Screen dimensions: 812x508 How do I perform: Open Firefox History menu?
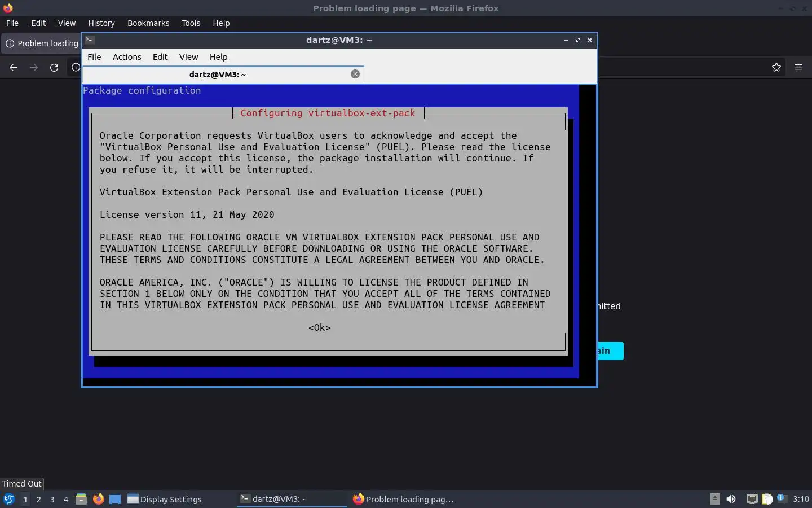point(101,23)
